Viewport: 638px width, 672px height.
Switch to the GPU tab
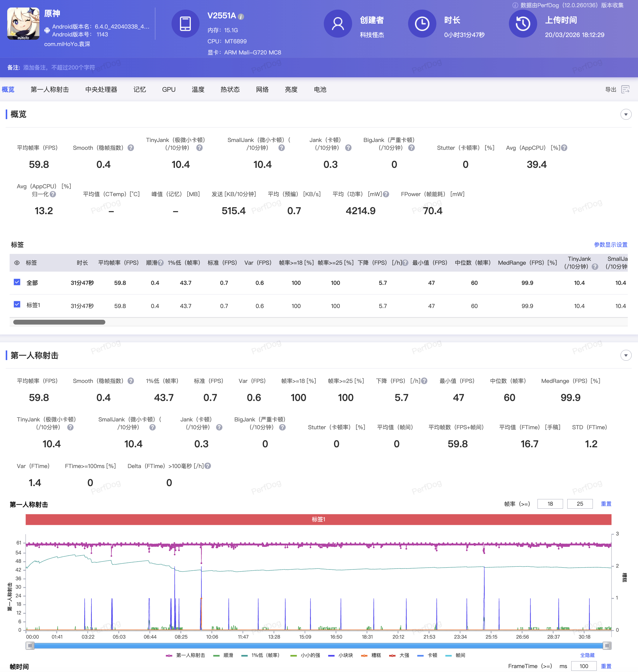click(169, 89)
